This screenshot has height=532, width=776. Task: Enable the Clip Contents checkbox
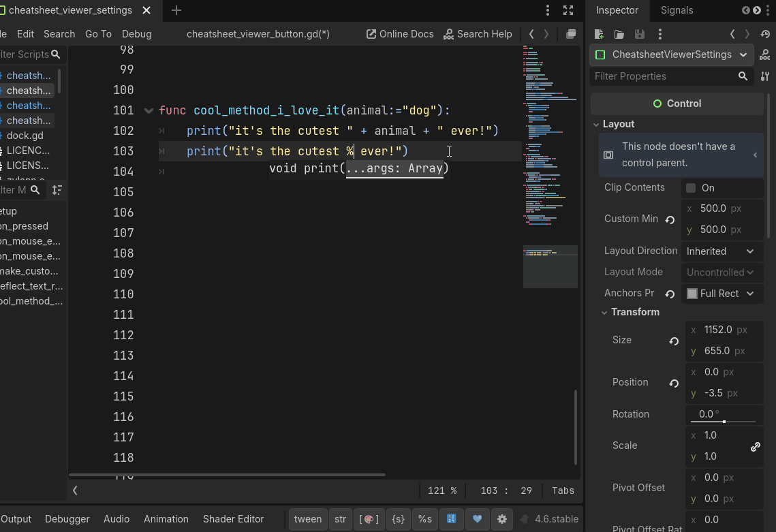[x=692, y=188]
